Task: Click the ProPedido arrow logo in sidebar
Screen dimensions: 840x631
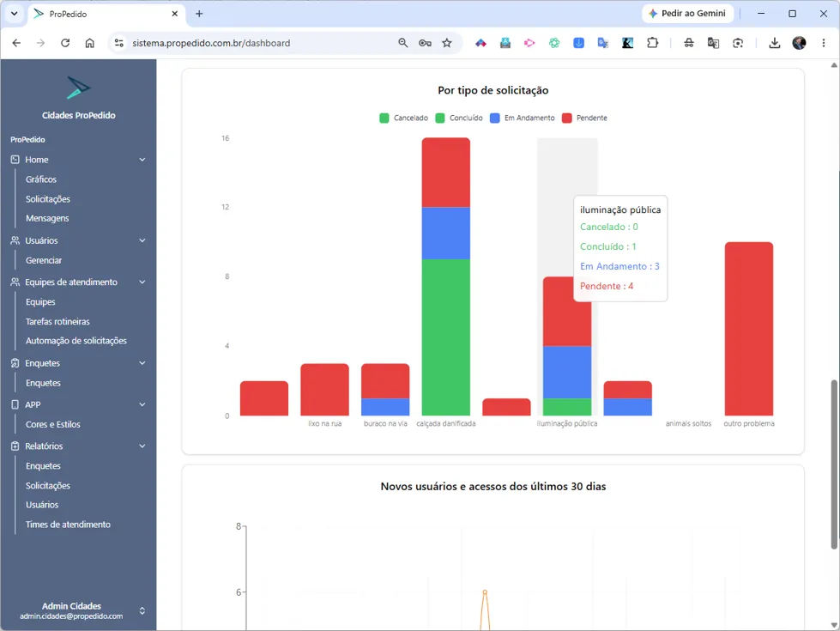Action: coord(78,88)
